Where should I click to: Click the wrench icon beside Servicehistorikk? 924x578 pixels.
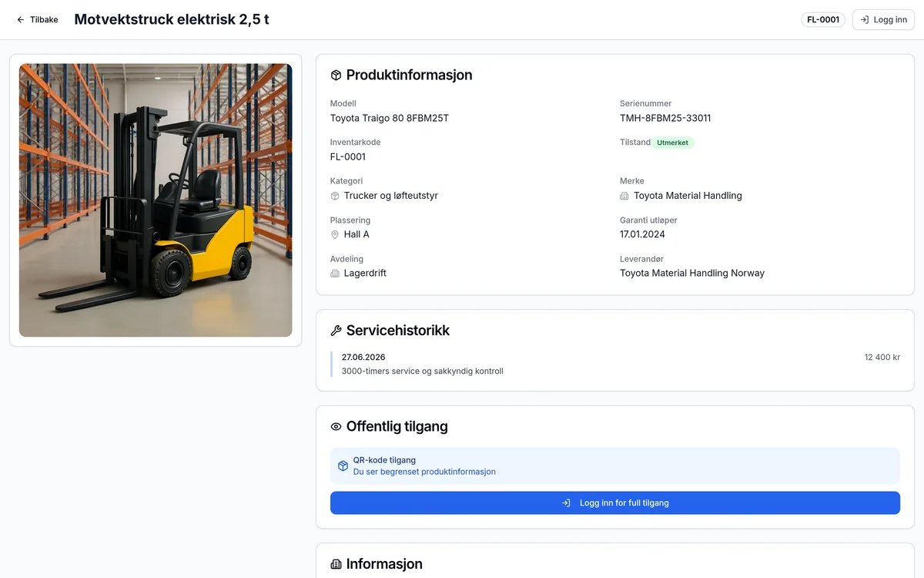pyautogui.click(x=336, y=331)
